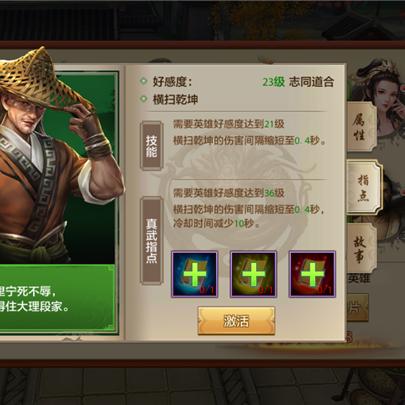Add the yellow martial arts book
Image resolution: width=405 pixels, height=405 pixels.
pos(253,274)
